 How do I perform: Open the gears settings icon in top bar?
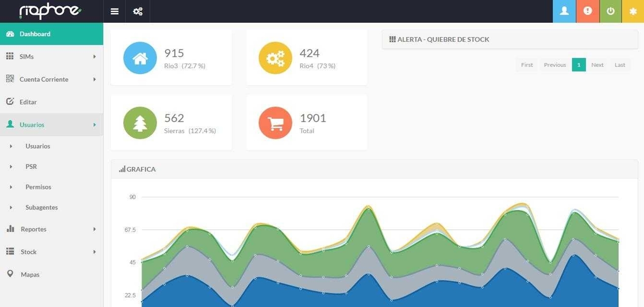click(x=138, y=11)
